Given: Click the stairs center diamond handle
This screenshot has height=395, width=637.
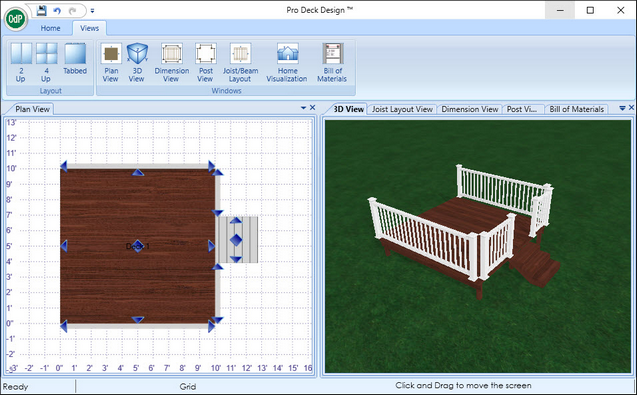Looking at the screenshot, I should 236,240.
